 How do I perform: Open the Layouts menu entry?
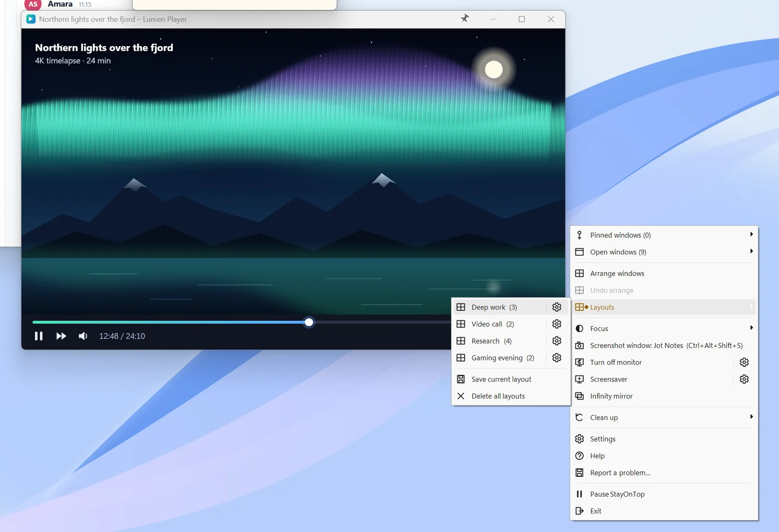664,307
